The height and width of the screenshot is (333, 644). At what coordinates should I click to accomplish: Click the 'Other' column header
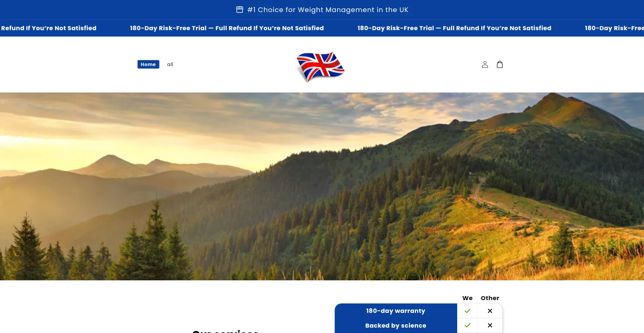(x=490, y=298)
